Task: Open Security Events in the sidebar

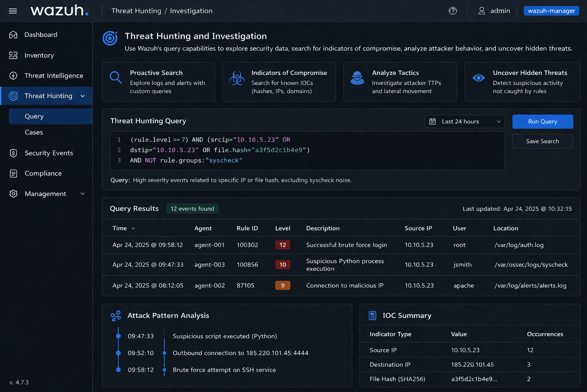Action: [x=49, y=153]
